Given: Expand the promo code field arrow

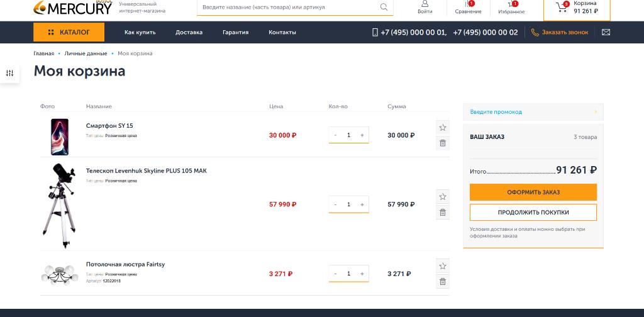Looking at the screenshot, I should click(595, 112).
